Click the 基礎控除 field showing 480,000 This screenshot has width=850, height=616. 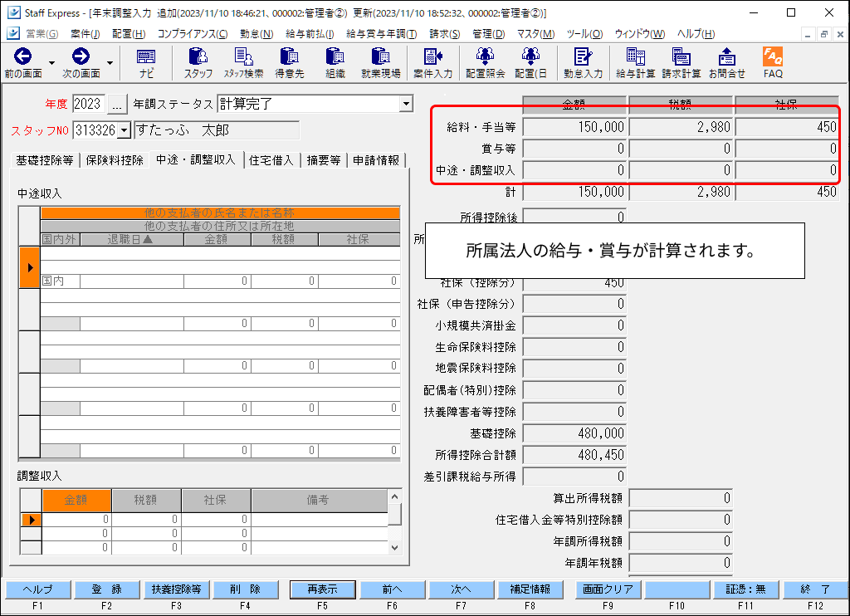tap(574, 433)
